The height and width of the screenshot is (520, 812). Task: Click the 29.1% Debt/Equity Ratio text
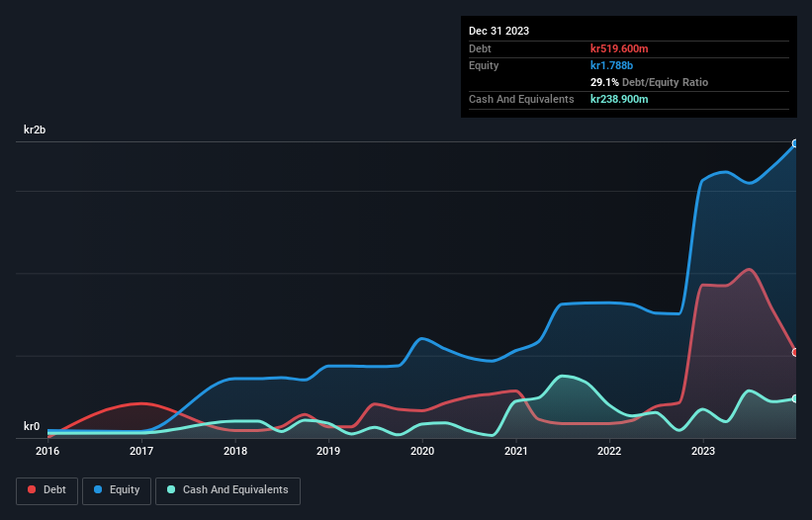point(649,82)
